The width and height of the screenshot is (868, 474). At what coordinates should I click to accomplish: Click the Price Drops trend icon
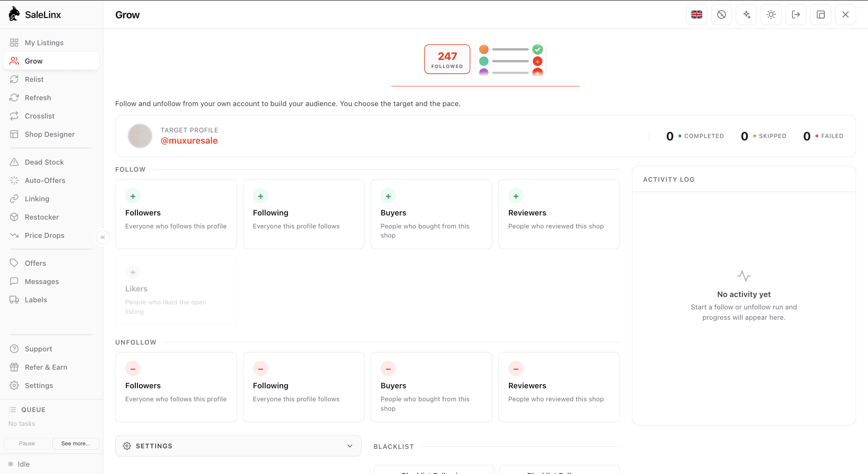[x=14, y=235]
